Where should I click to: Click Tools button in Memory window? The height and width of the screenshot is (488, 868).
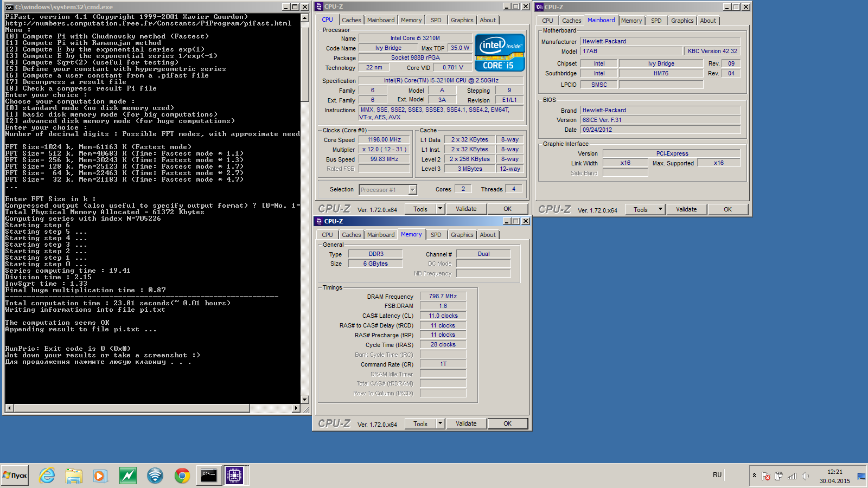420,423
